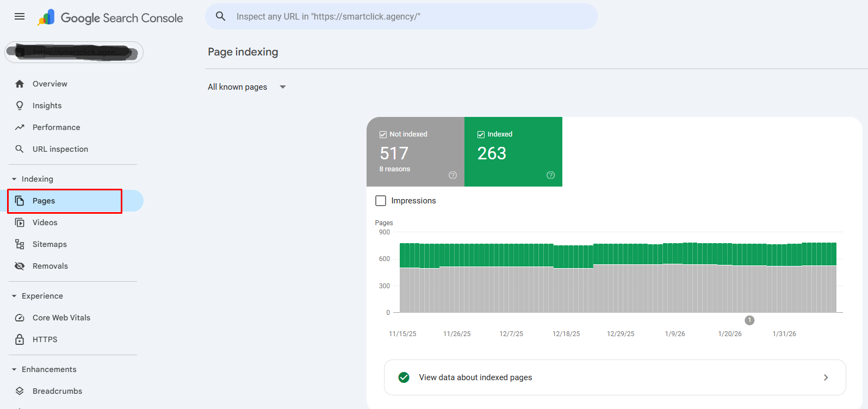This screenshot has width=868, height=409.
Task: Click chevron arrow on View data row
Action: point(826,377)
